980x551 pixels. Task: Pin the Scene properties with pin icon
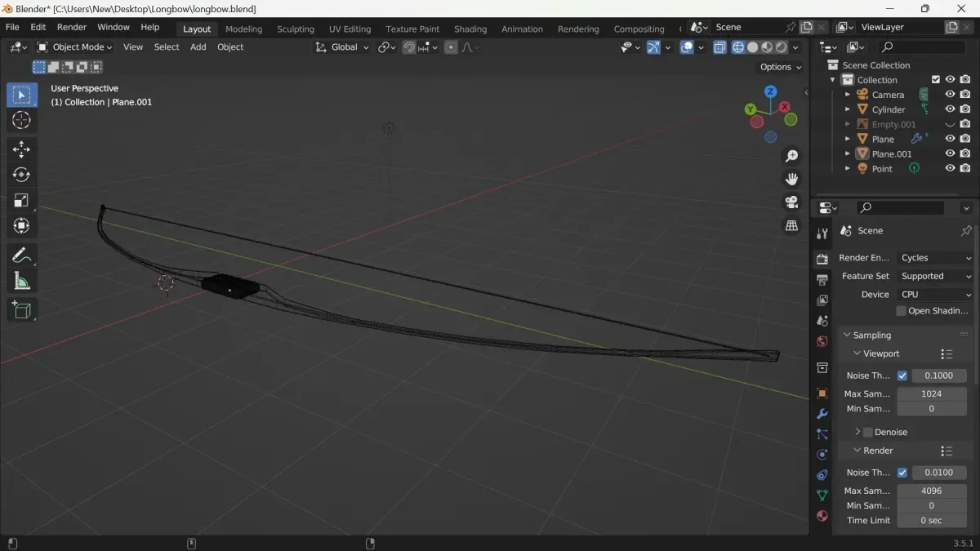[966, 231]
